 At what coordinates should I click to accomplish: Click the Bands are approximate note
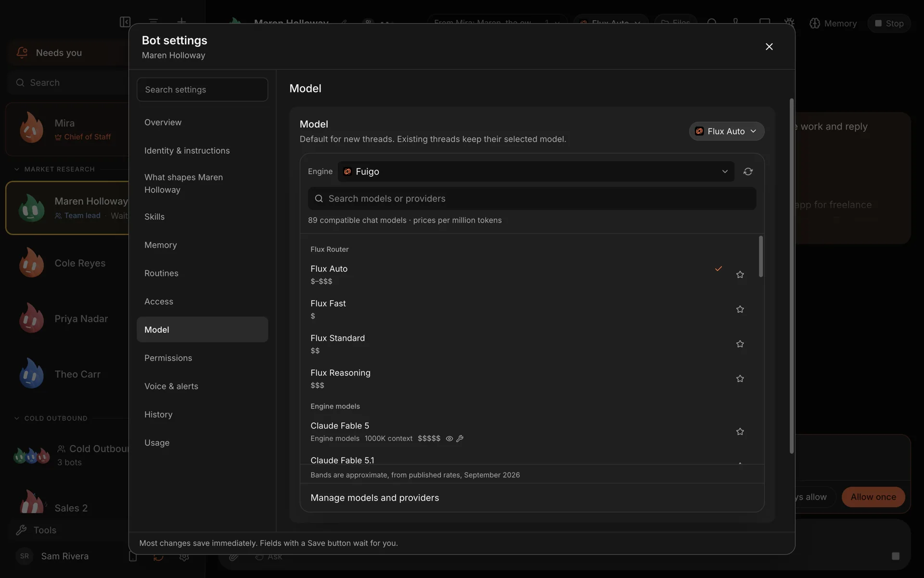pos(415,475)
